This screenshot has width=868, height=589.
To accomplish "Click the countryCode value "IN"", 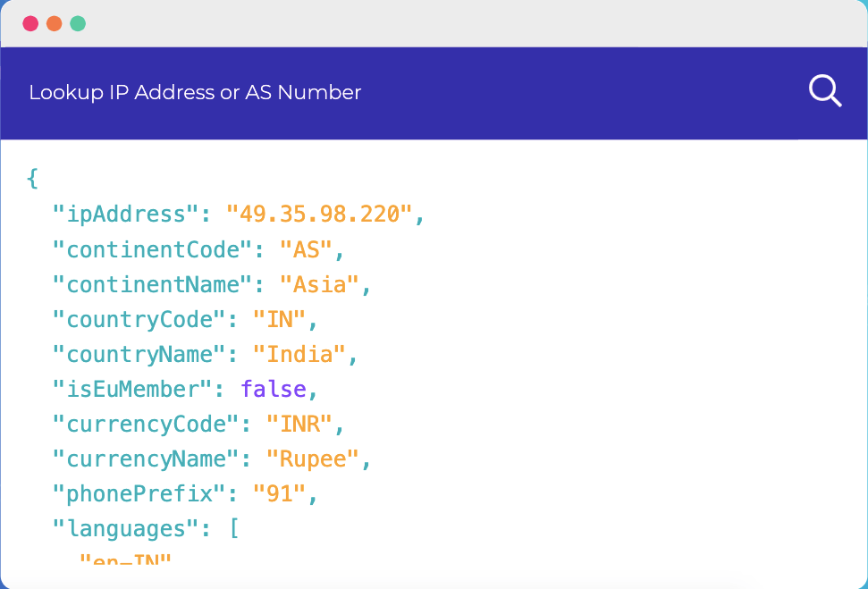I will (x=280, y=319).
